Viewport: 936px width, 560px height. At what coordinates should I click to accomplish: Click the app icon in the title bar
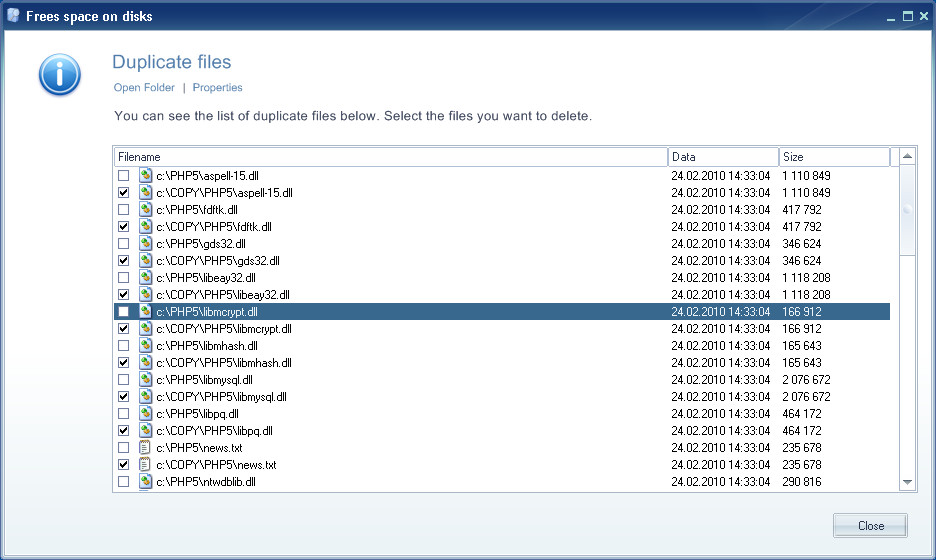pos(13,16)
